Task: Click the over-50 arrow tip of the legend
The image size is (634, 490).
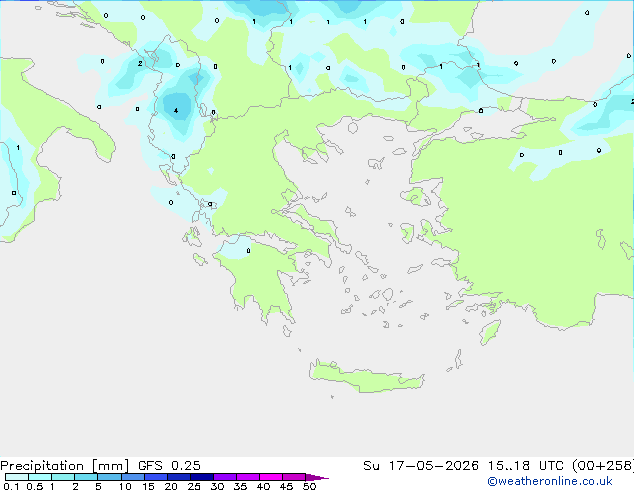Action: tap(317, 477)
